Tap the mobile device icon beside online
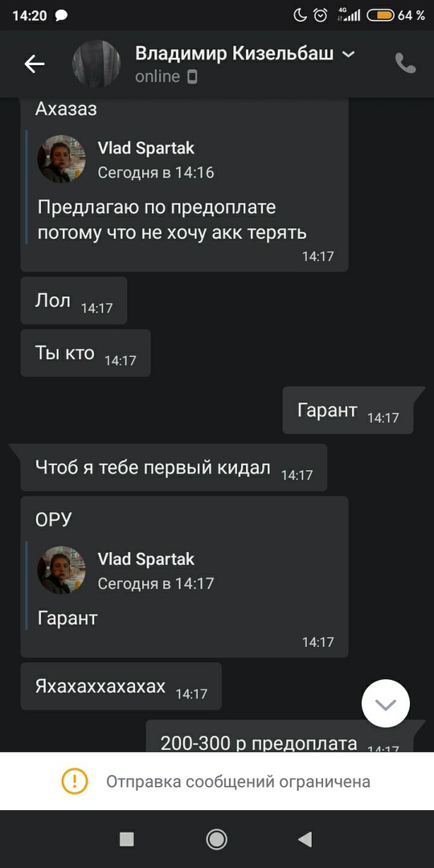434x868 pixels. pos(192,77)
